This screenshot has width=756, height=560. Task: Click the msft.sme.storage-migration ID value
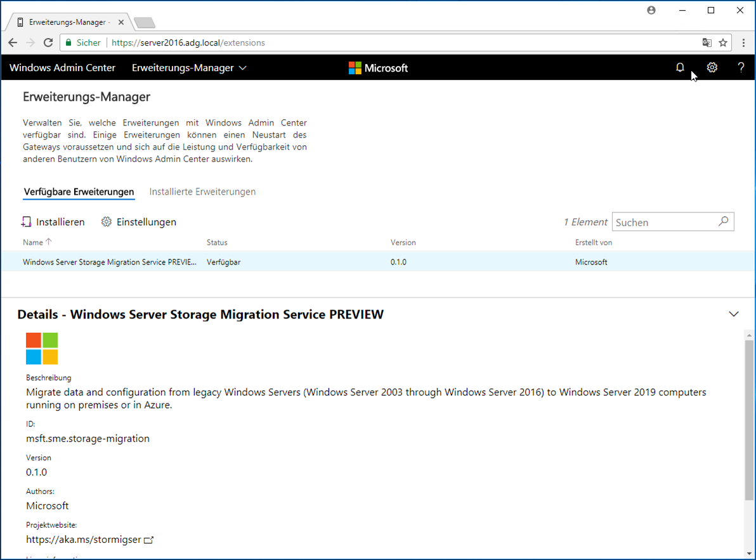[x=88, y=439]
